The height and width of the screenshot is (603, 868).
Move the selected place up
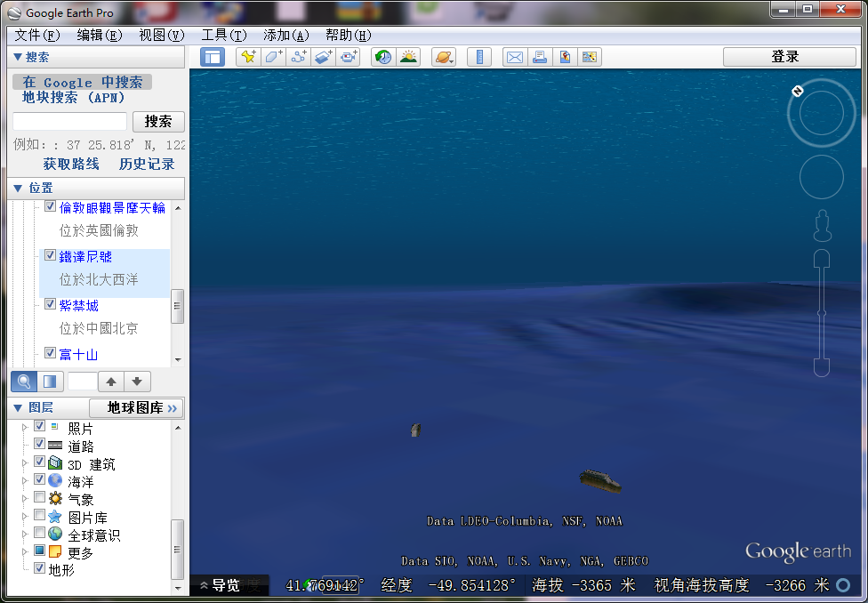(111, 382)
